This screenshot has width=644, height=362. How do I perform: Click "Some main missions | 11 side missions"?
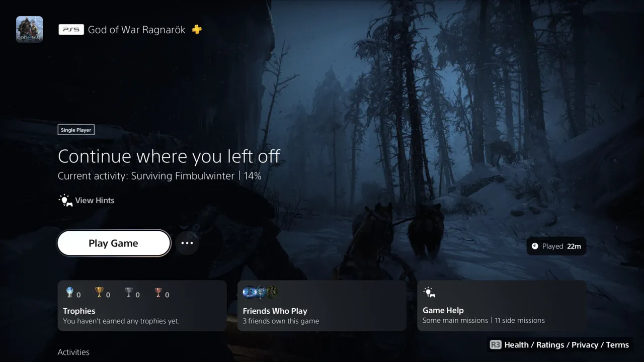tap(484, 320)
